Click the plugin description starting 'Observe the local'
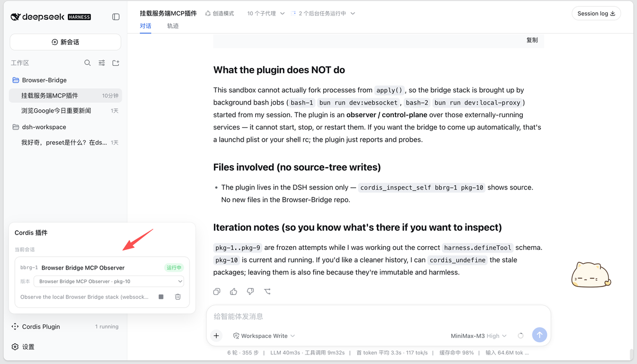The height and width of the screenshot is (364, 637). point(84,297)
